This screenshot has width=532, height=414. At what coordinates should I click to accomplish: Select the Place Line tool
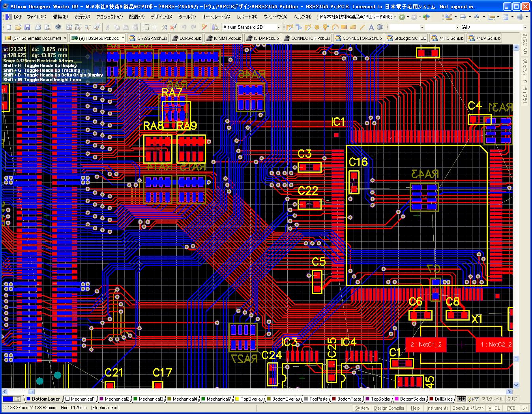(x=362, y=27)
